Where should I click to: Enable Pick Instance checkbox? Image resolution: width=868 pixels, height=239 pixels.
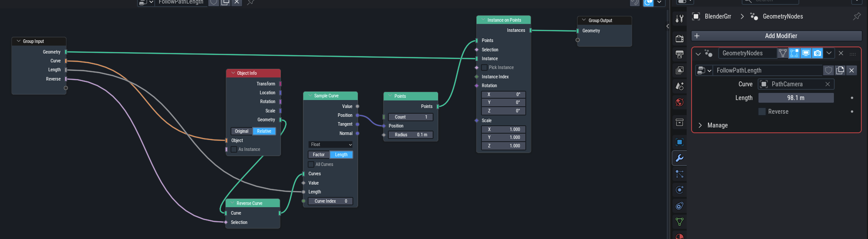(484, 68)
